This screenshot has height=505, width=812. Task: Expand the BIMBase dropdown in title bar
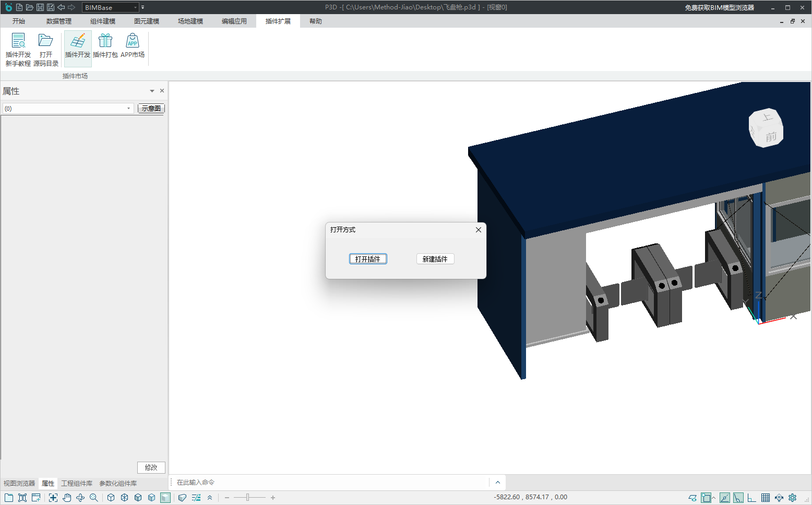click(135, 7)
